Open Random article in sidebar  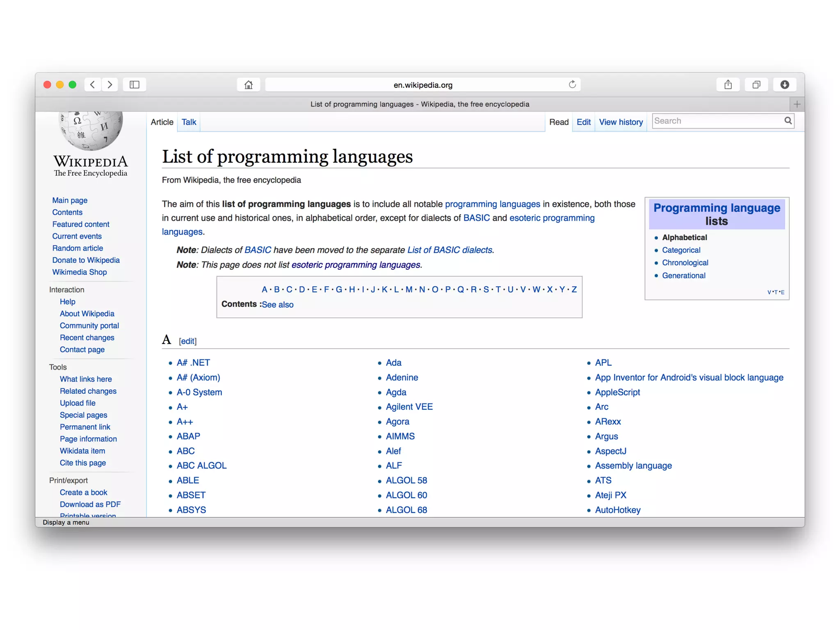point(78,248)
